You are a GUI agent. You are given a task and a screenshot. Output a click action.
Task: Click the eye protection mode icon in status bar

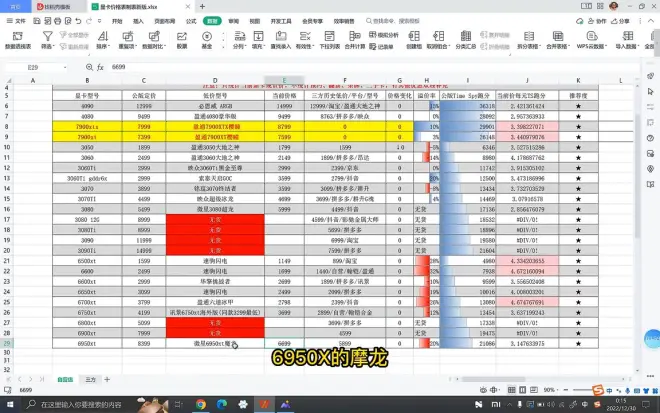pyautogui.click(x=483, y=390)
